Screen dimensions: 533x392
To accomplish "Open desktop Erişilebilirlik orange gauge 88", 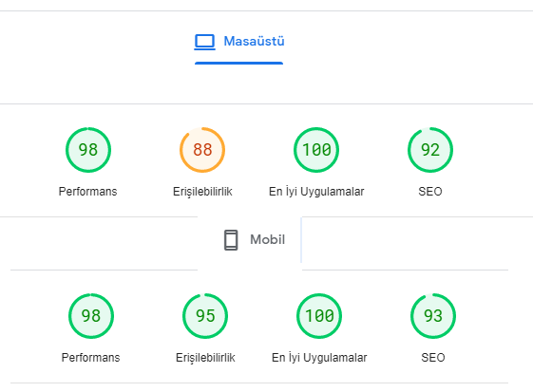I will [x=202, y=150].
